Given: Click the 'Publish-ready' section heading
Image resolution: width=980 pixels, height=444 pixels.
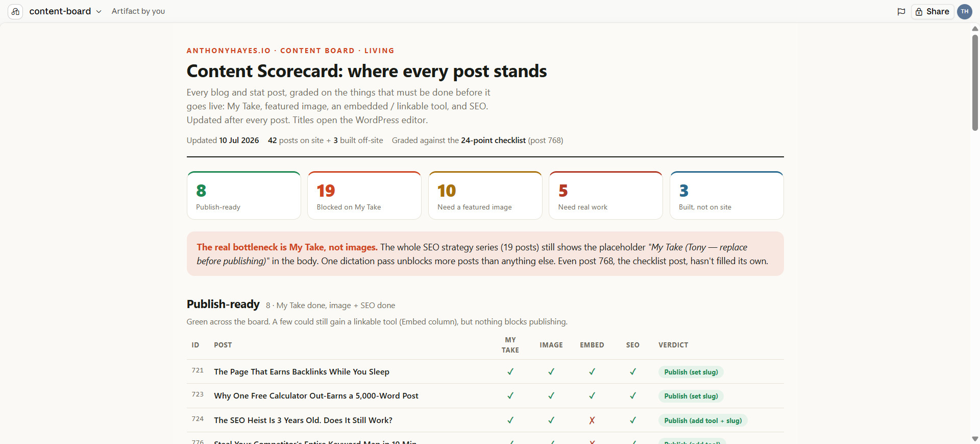Looking at the screenshot, I should pyautogui.click(x=223, y=304).
